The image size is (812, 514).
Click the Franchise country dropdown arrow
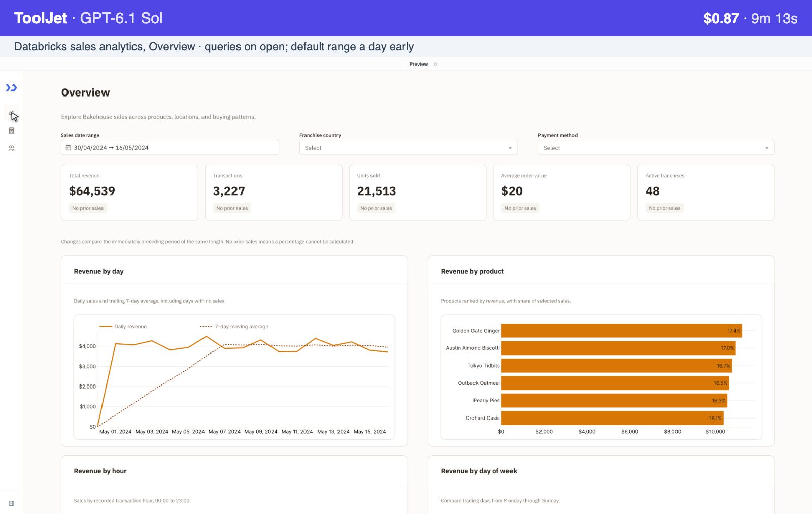510,148
